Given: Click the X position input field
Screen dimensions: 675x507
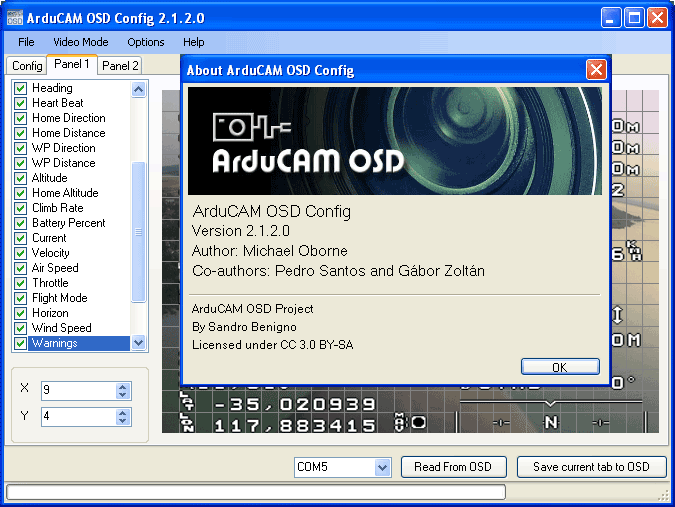Looking at the screenshot, I should click(x=79, y=390).
